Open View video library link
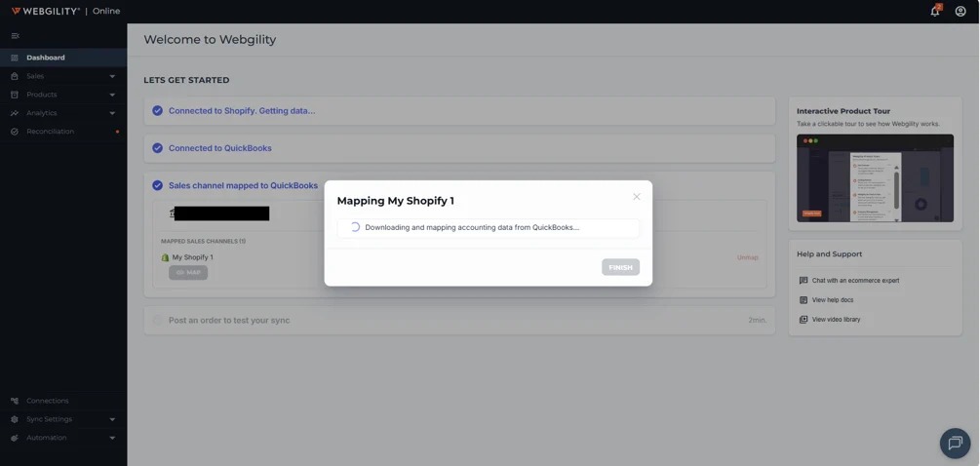 [x=837, y=319]
